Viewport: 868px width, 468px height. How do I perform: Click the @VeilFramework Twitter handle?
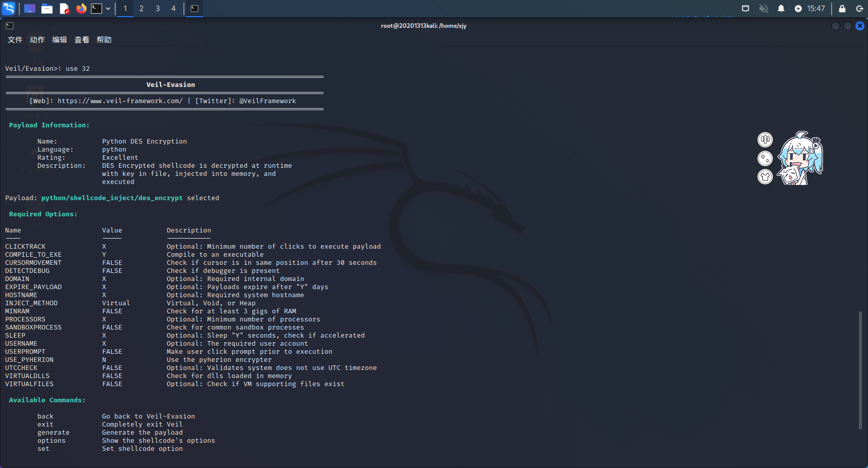point(268,101)
